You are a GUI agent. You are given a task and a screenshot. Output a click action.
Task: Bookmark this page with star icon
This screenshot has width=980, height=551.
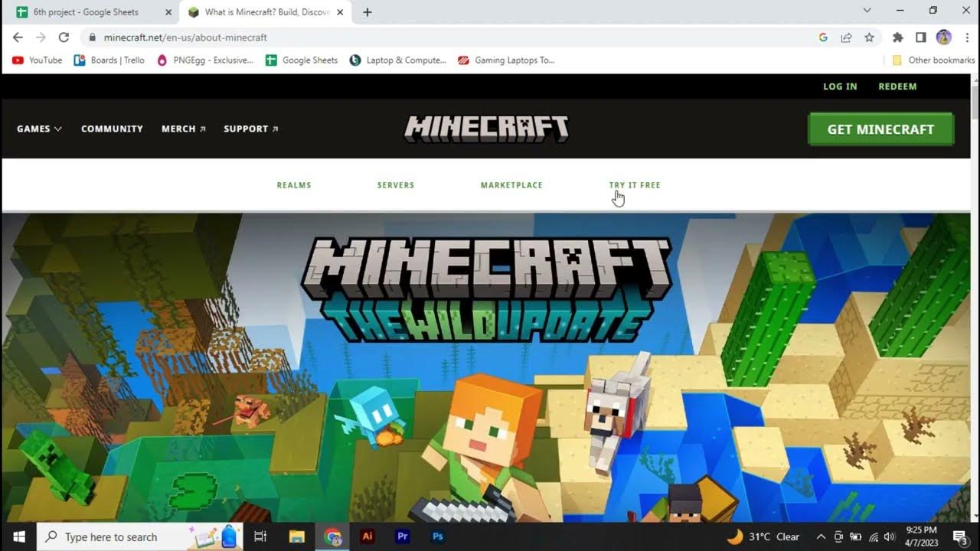click(869, 37)
